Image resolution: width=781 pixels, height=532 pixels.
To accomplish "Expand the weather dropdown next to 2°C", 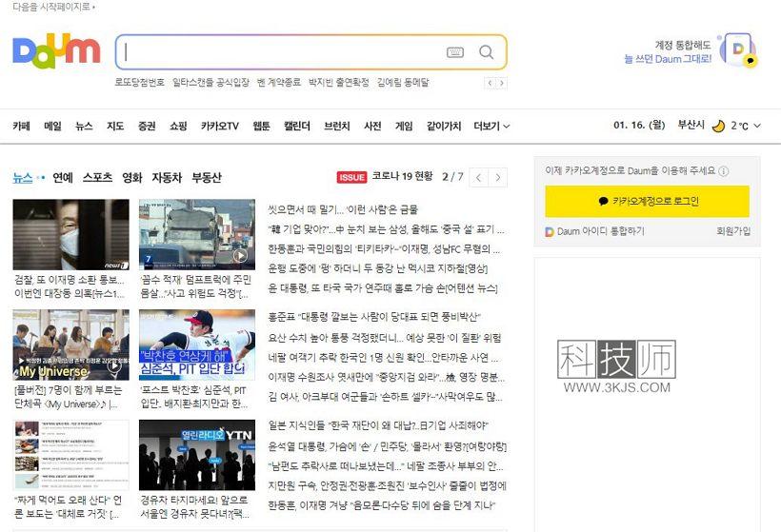I will tap(757, 126).
